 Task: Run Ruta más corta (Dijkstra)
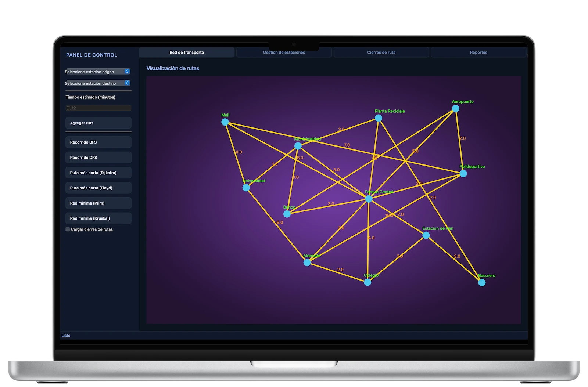click(98, 172)
